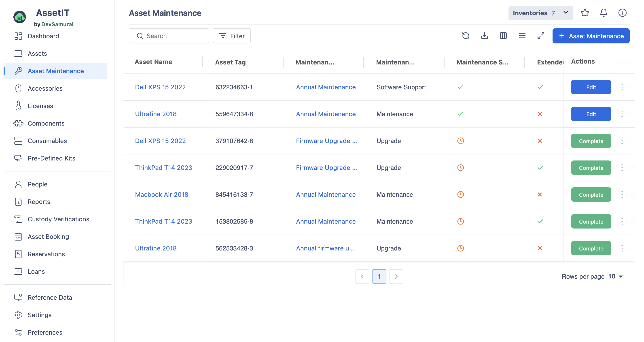Viewport: 644px width, 342px height.
Task: Open the column chooser icon
Action: tap(503, 36)
